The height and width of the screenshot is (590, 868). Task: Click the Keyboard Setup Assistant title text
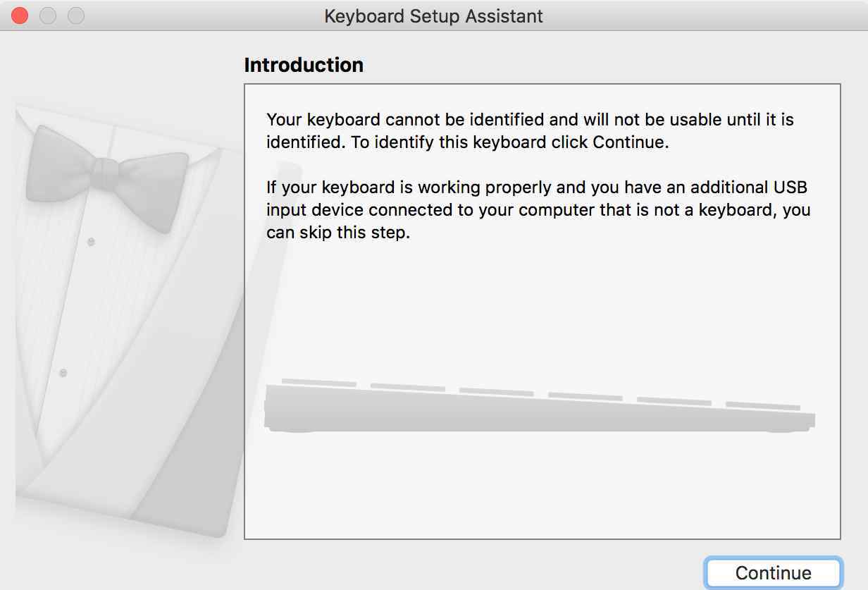point(433,16)
